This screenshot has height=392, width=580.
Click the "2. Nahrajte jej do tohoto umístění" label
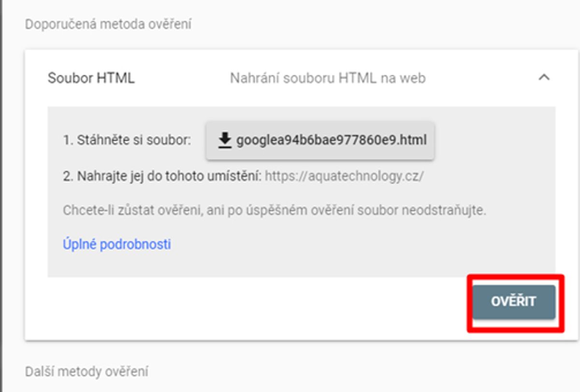[x=162, y=176]
